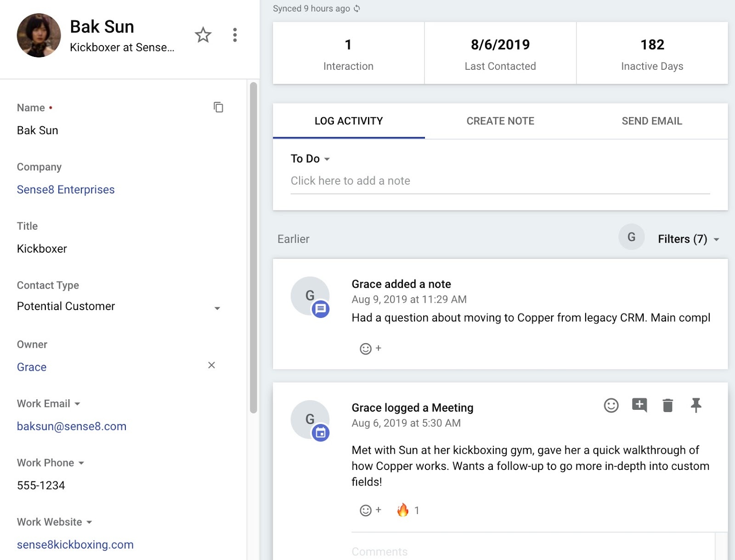Star Bak Sun as a favorite
The width and height of the screenshot is (735, 560).
(203, 35)
